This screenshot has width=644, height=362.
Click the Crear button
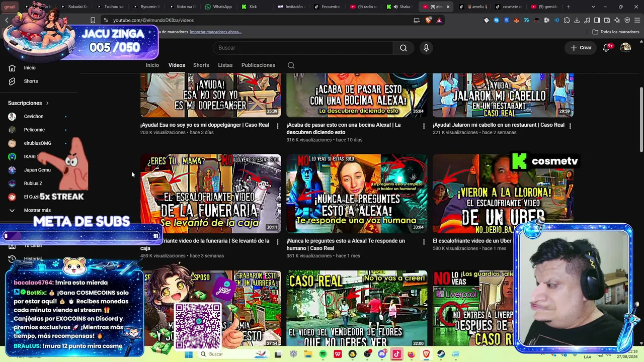581,48
